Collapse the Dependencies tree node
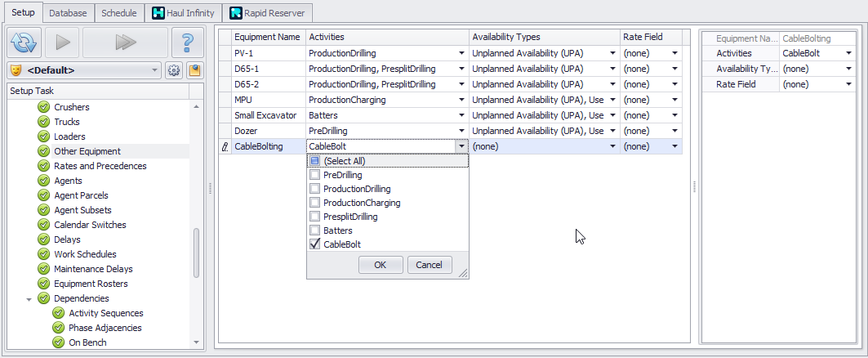The width and height of the screenshot is (868, 358). [x=29, y=298]
